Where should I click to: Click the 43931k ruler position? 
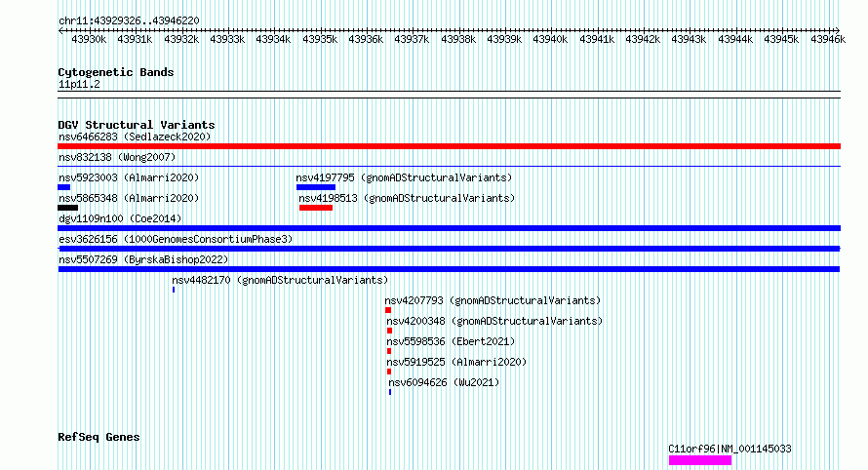click(x=135, y=39)
